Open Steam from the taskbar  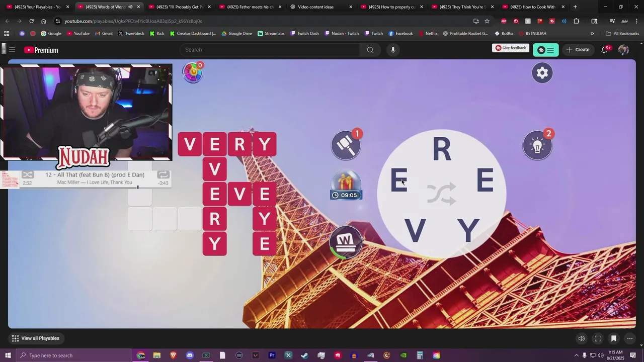(304, 355)
